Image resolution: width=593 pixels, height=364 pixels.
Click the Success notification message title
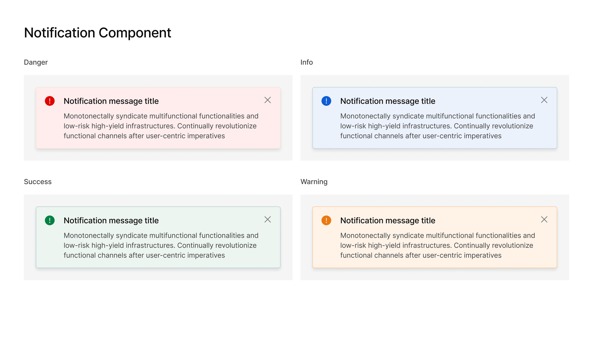tap(111, 221)
